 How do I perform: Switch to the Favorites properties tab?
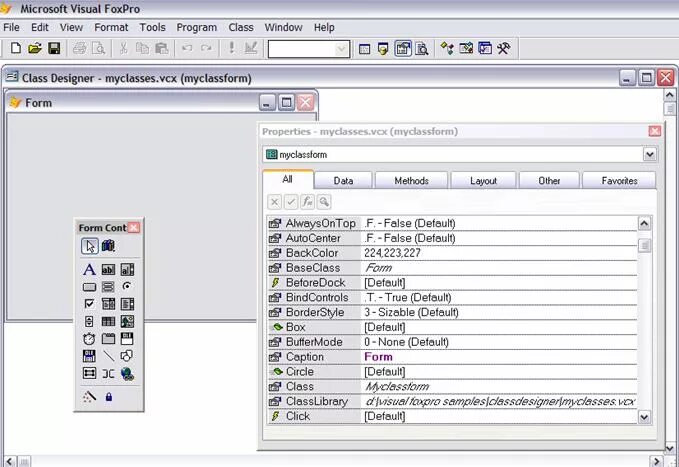(619, 181)
